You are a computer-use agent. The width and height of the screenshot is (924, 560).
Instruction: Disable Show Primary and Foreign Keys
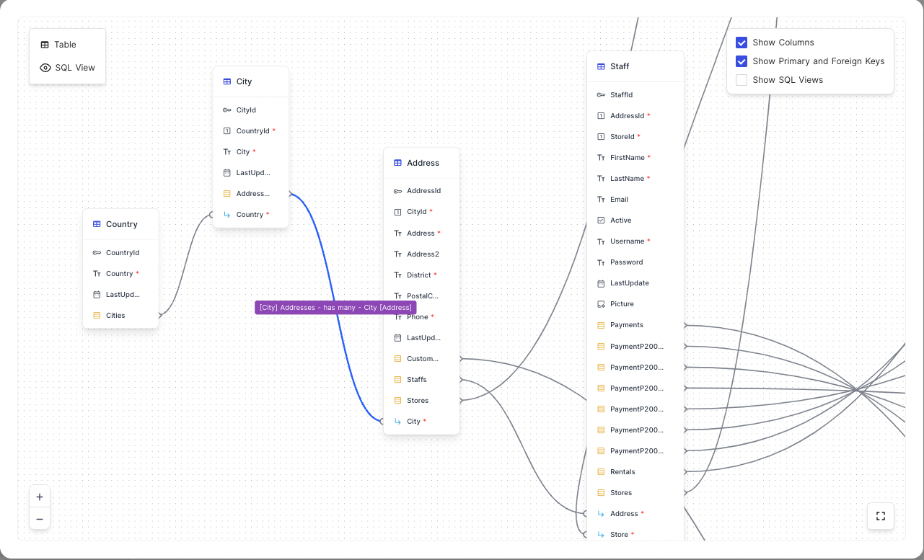(x=742, y=61)
